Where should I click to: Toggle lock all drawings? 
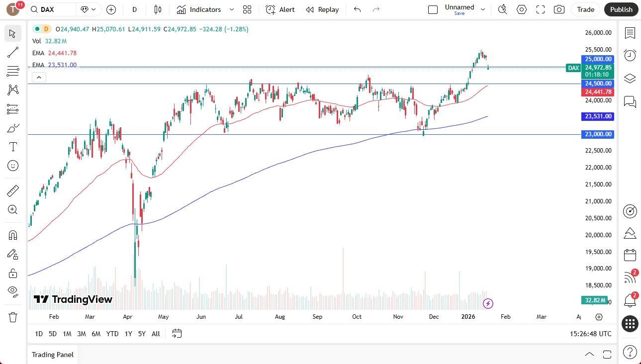pos(12,273)
